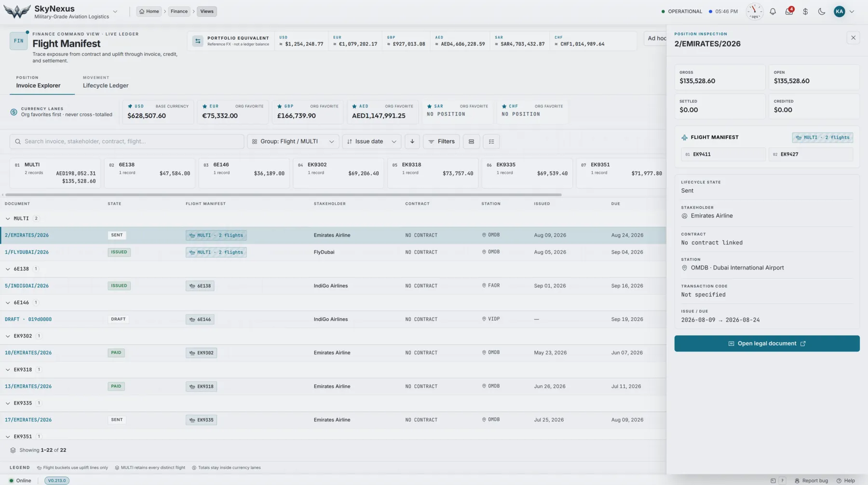Select the Views breadcrumb
Image resolution: width=868 pixels, height=485 pixels.
pyautogui.click(x=207, y=12)
